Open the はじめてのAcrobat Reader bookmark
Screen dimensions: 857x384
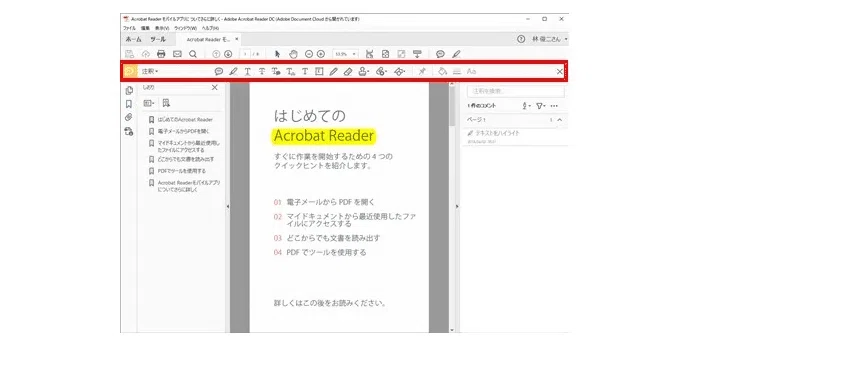185,119
